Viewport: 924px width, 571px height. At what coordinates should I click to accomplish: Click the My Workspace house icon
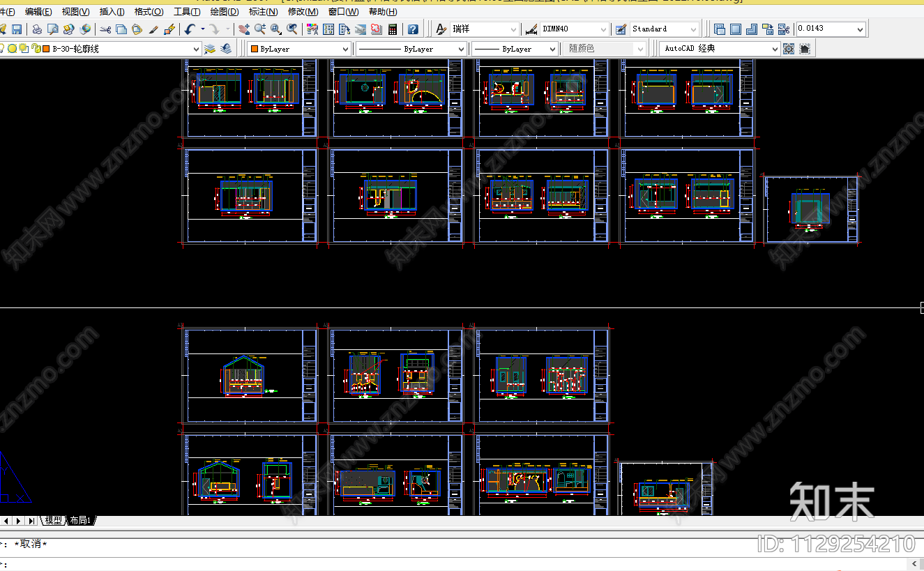tap(805, 49)
